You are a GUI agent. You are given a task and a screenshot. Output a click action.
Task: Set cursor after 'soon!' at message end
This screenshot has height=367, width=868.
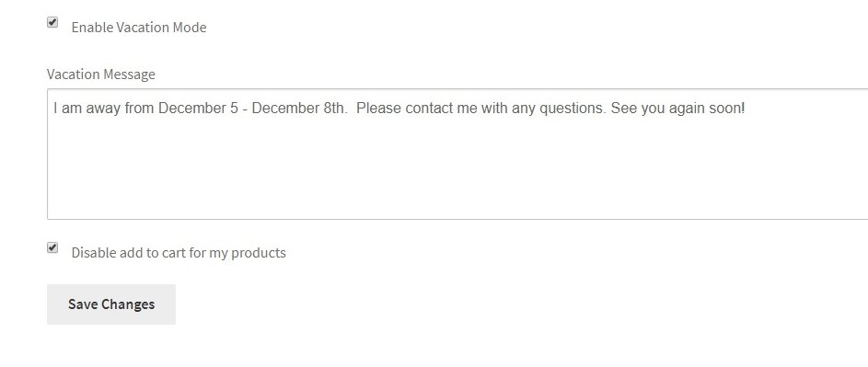(x=746, y=108)
